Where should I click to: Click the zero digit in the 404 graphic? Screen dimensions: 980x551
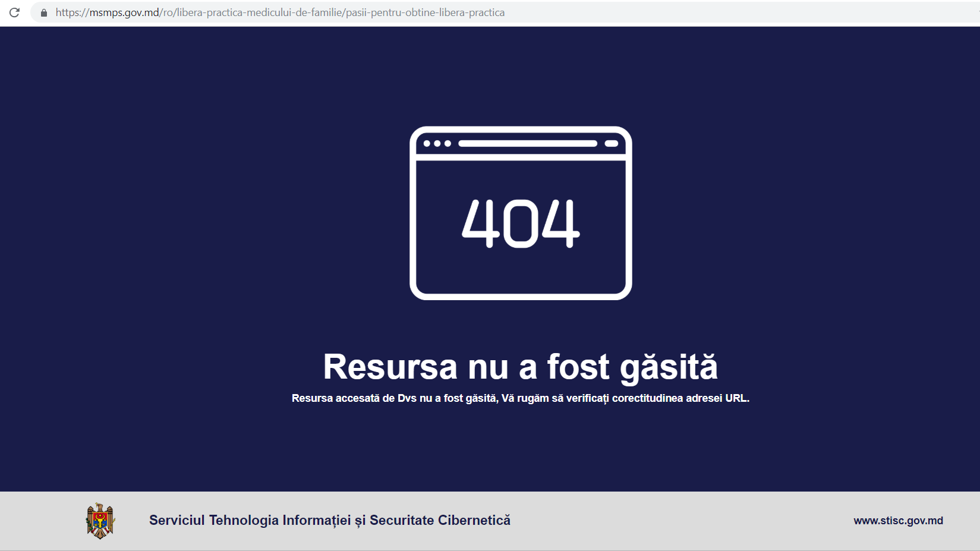(x=521, y=223)
